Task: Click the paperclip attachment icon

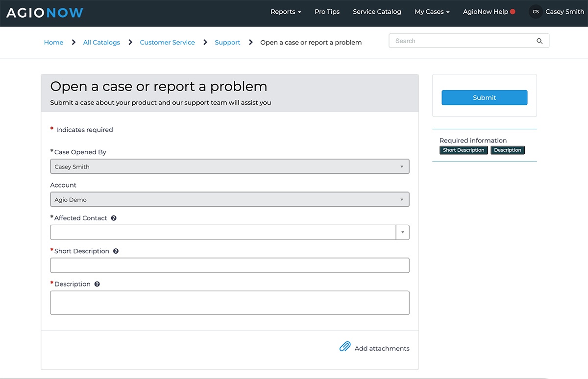Action: coord(345,347)
